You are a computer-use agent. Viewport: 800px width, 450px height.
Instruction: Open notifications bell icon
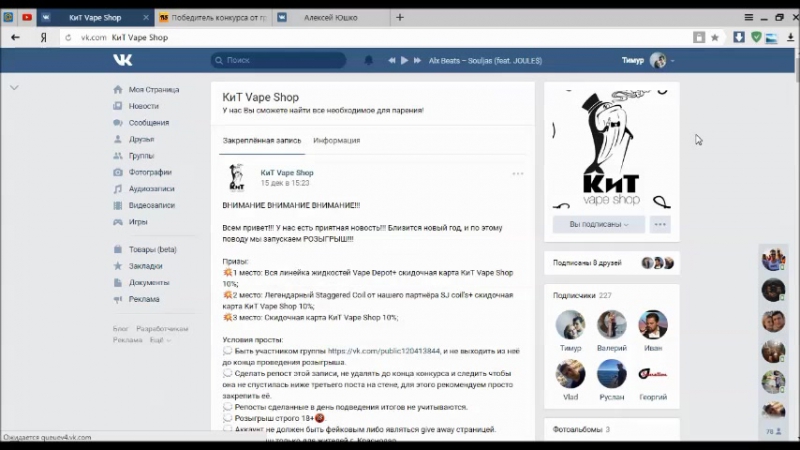368,60
